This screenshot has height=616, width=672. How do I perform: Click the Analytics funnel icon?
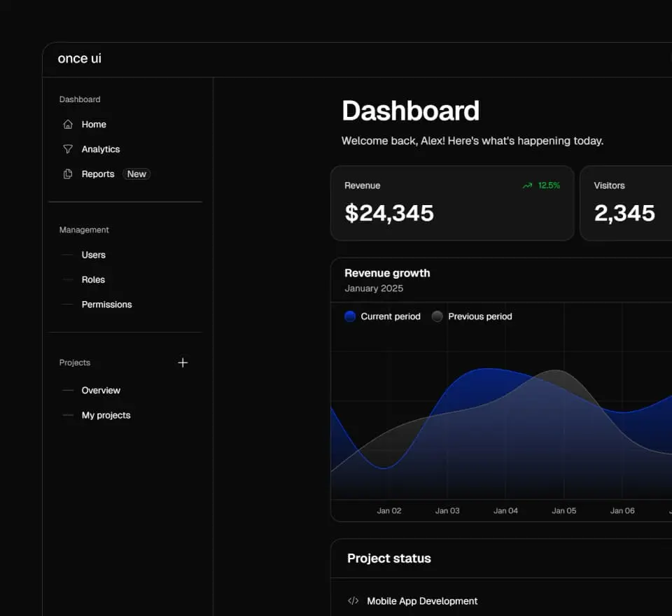68,149
